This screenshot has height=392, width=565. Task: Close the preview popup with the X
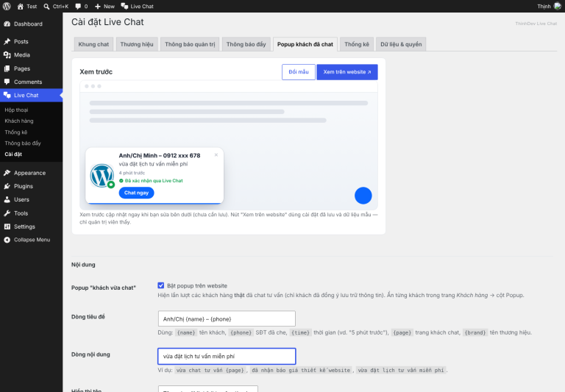[216, 155]
